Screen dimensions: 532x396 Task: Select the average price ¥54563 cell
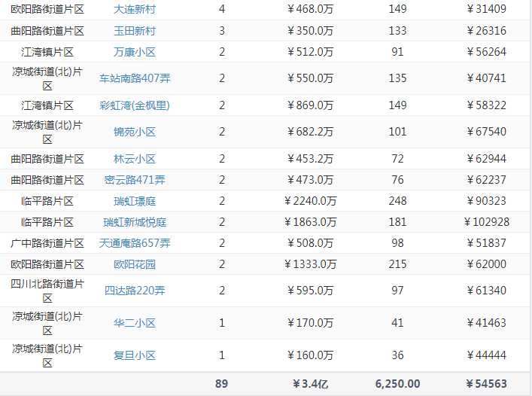(487, 384)
